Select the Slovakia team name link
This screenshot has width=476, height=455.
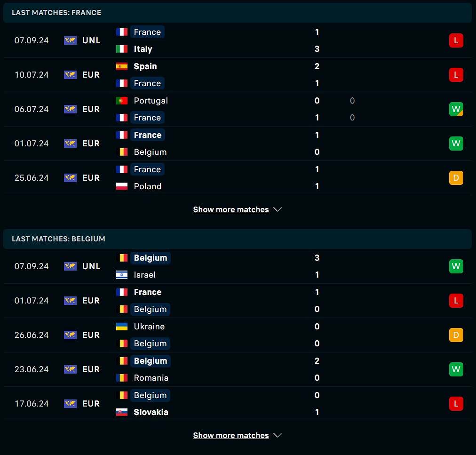click(x=151, y=412)
